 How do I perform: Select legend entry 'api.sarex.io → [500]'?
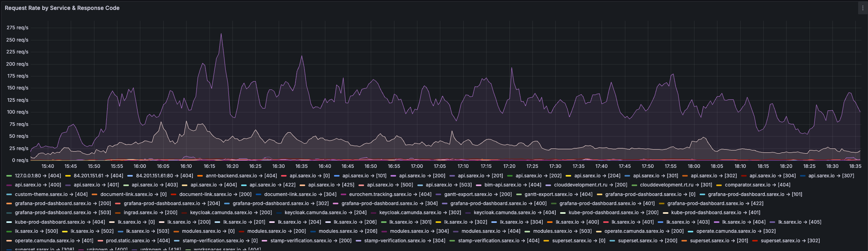[x=390, y=185]
